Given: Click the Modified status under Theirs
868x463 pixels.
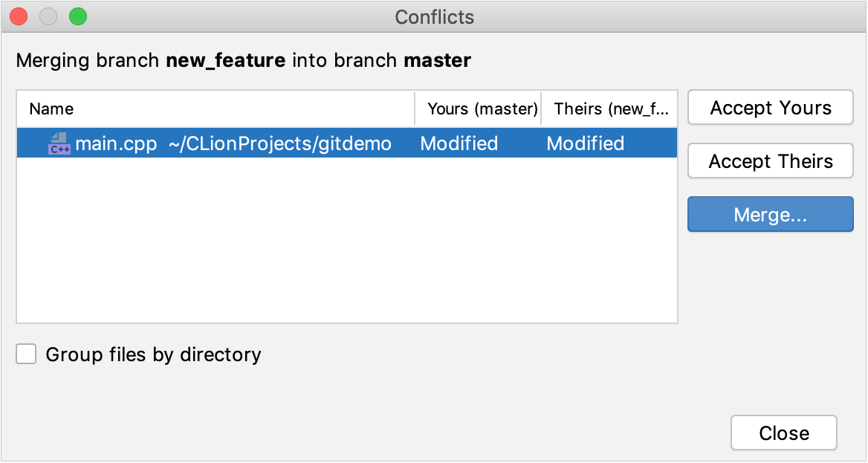Looking at the screenshot, I should pyautogui.click(x=585, y=143).
